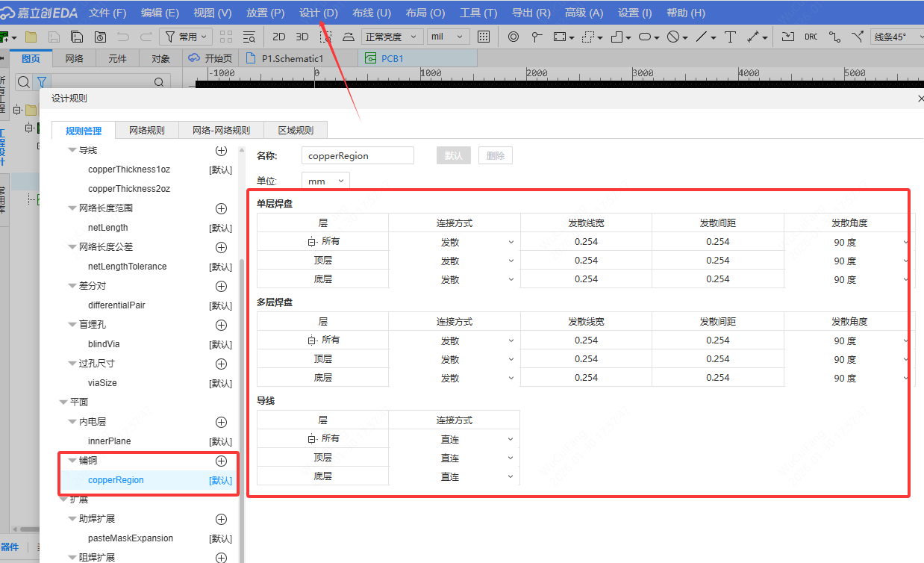
Task: Click the filter funnel icon in left panel
Action: pyautogui.click(x=42, y=82)
